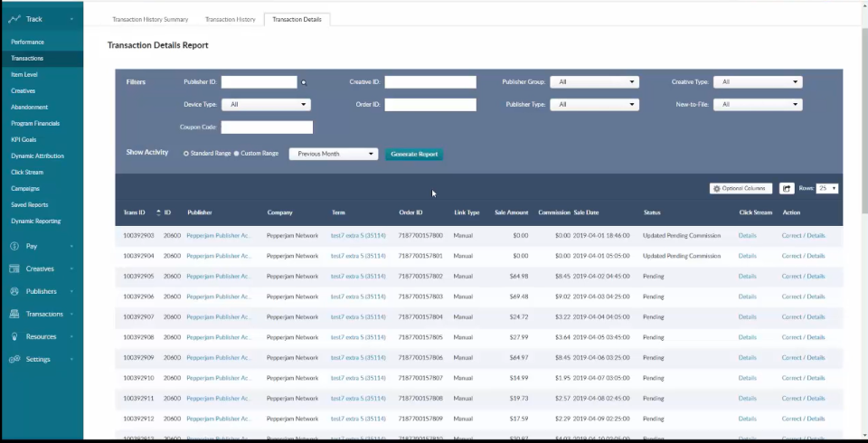Click the Generate Report button
868x443 pixels.
[x=414, y=154]
